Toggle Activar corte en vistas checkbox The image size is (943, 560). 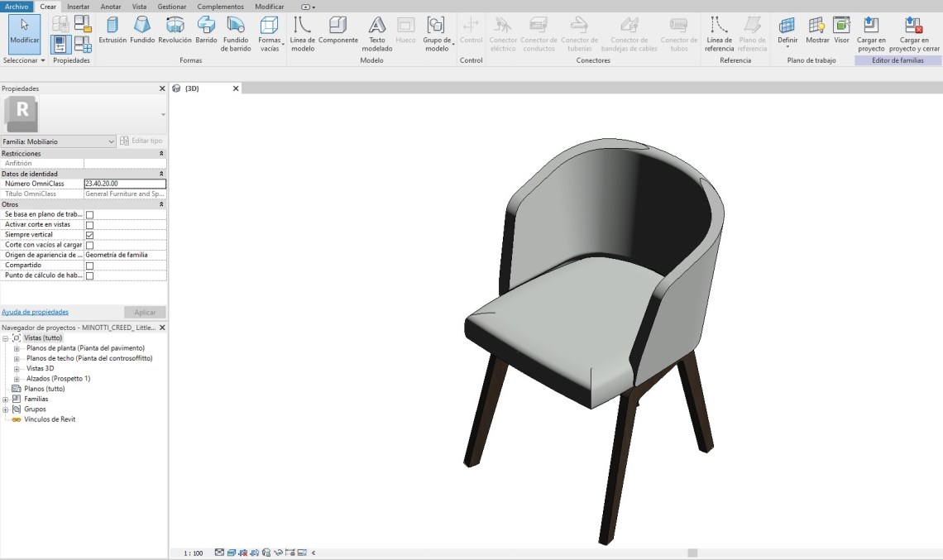click(90, 225)
